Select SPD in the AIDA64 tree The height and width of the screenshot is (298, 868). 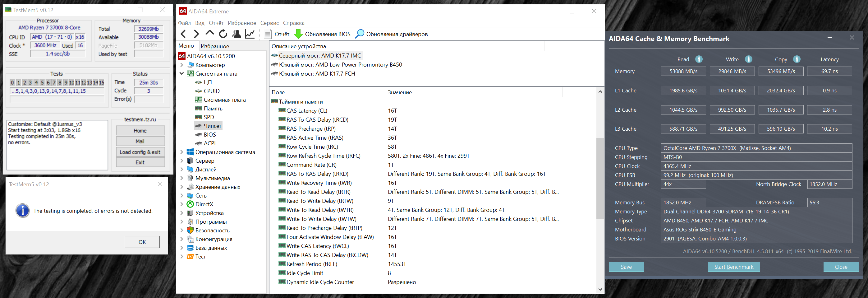[209, 117]
